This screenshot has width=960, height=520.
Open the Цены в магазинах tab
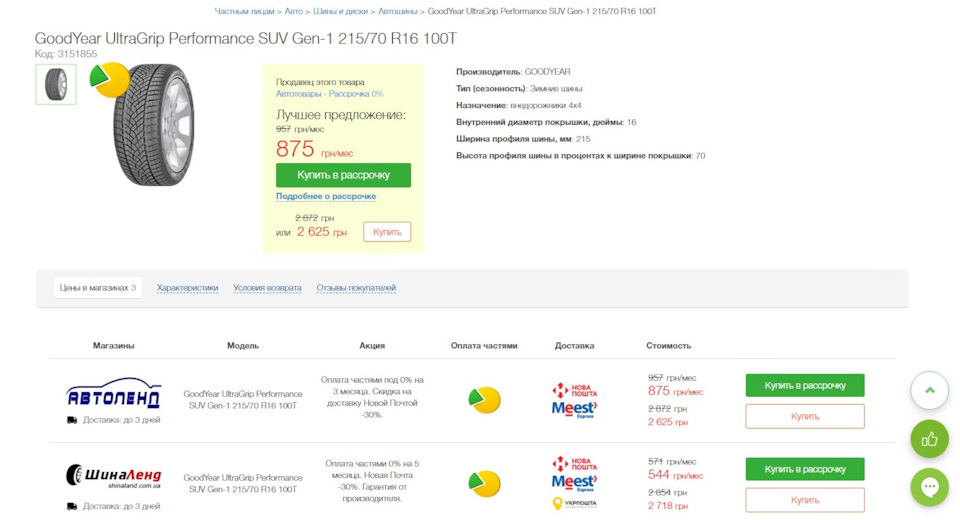pyautogui.click(x=97, y=288)
